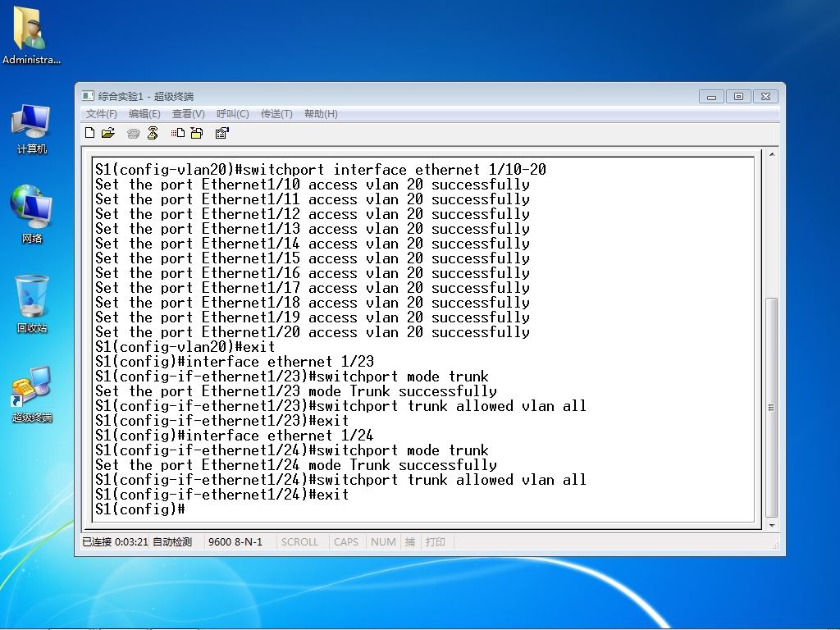This screenshot has width=840, height=630.
Task: Open the 查看(V) menu
Action: click(x=188, y=113)
